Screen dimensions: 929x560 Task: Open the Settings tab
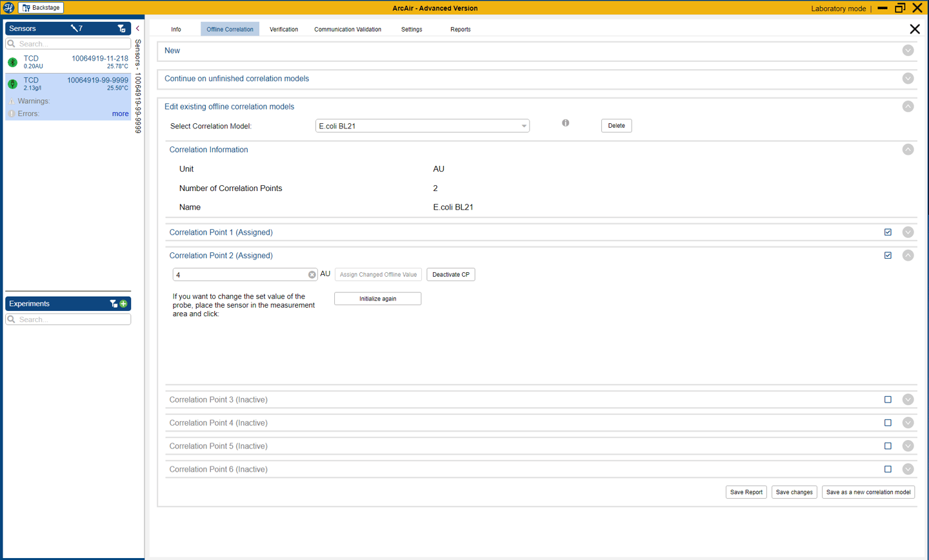(412, 29)
